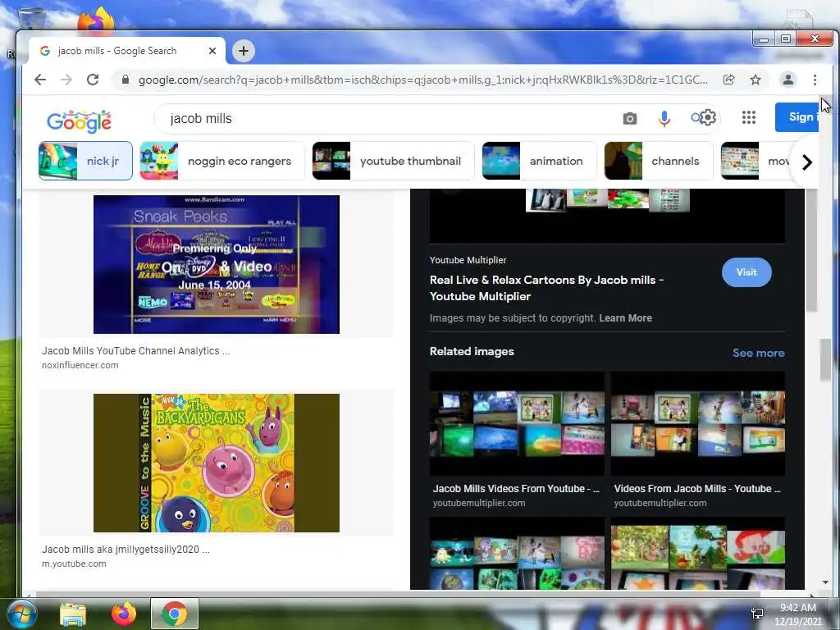Bookmark this page with the star
The width and height of the screenshot is (840, 630).
(756, 80)
